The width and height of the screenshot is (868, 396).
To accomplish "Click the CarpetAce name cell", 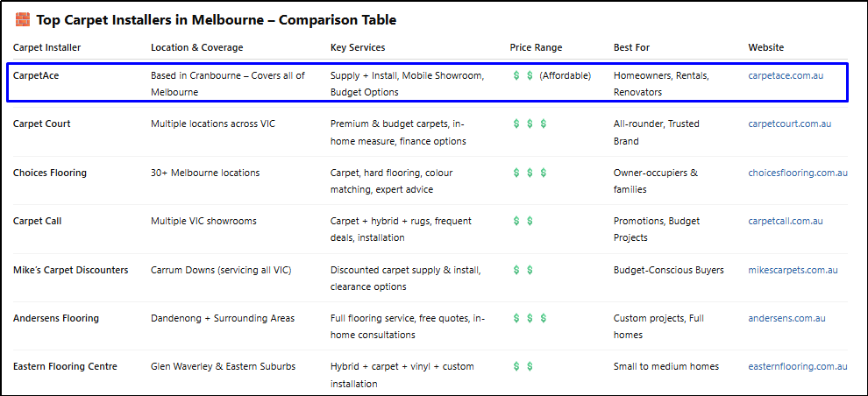I will coord(36,75).
